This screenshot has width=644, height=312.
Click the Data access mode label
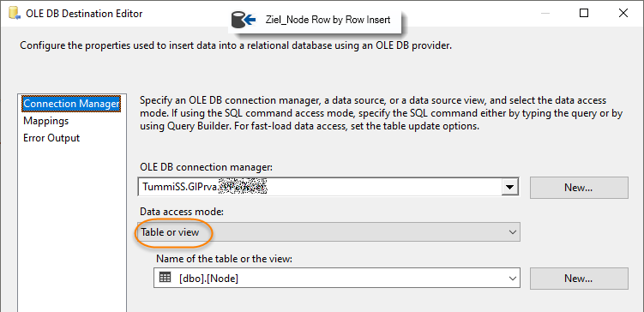click(183, 212)
